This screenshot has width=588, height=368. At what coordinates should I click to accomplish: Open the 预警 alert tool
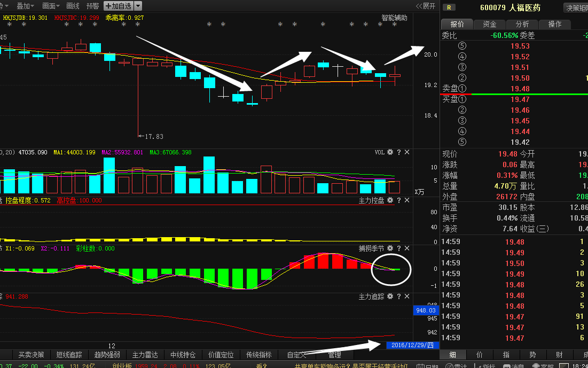pos(92,6)
